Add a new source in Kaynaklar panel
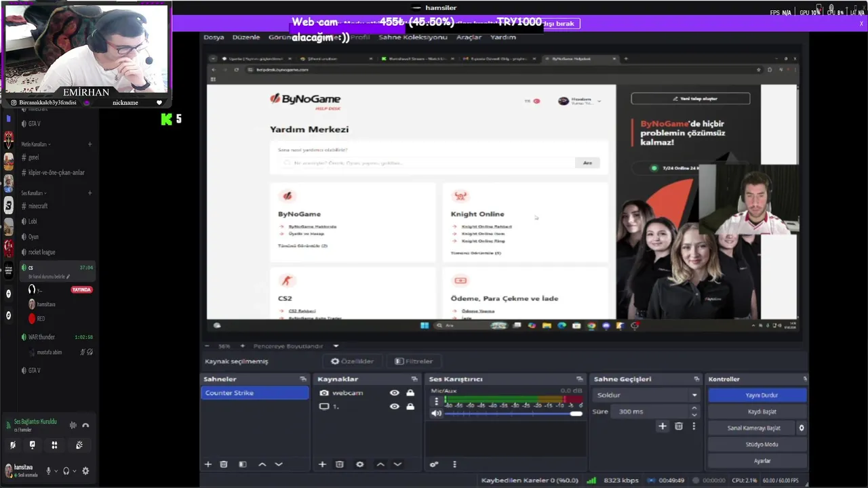 (x=322, y=464)
